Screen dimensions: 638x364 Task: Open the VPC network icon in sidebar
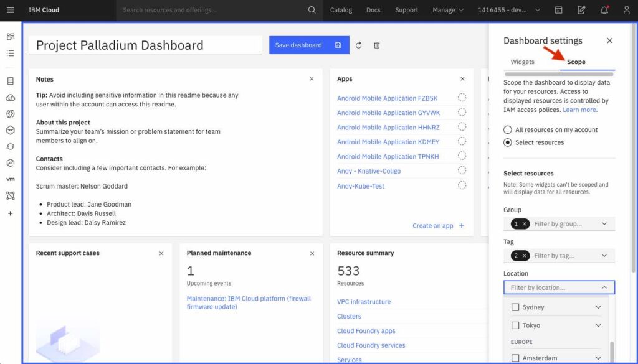[11, 195]
